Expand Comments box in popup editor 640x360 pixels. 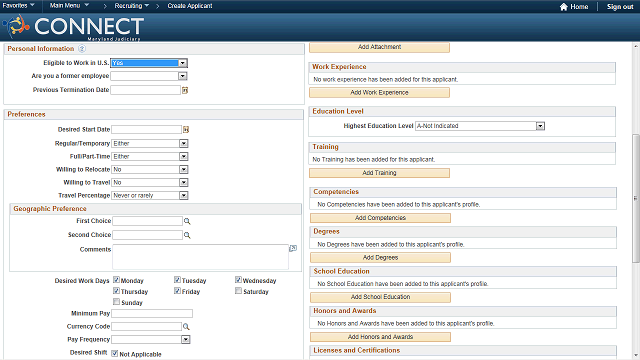click(x=293, y=248)
